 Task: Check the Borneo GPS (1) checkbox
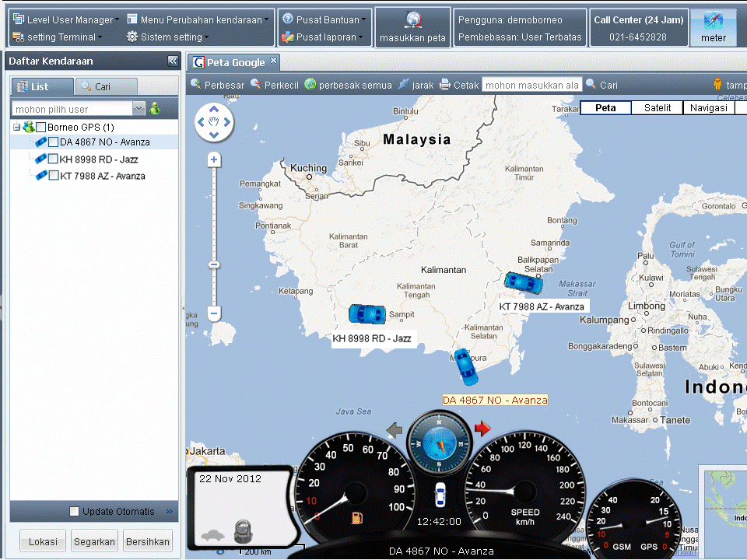pyautogui.click(x=41, y=127)
